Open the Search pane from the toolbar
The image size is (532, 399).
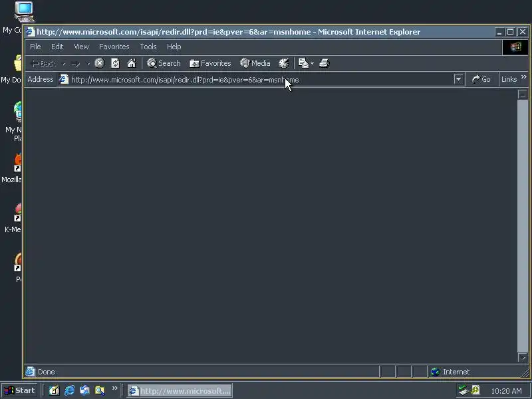(164, 63)
